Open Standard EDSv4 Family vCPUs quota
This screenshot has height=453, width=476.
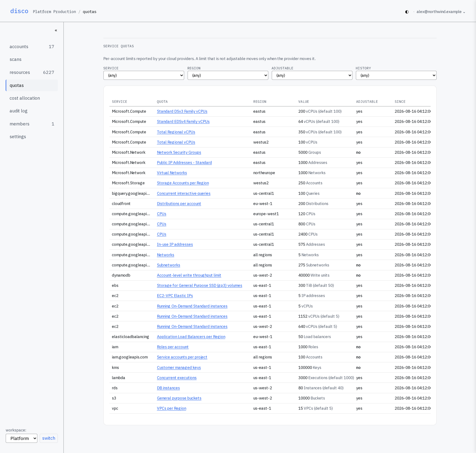pyautogui.click(x=183, y=122)
